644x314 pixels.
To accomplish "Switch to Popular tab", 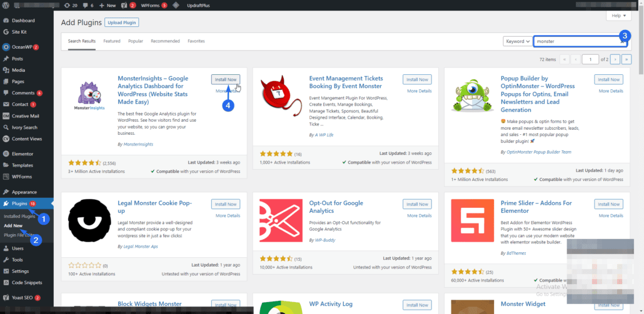I will click(136, 41).
